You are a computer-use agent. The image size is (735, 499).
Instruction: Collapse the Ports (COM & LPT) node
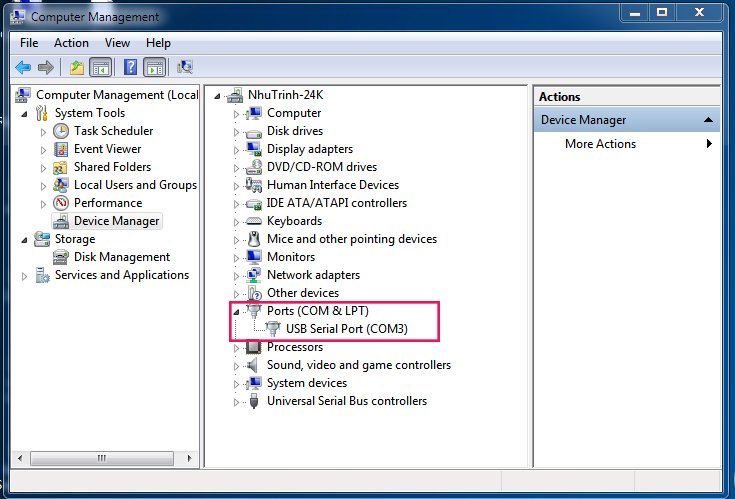[237, 312]
